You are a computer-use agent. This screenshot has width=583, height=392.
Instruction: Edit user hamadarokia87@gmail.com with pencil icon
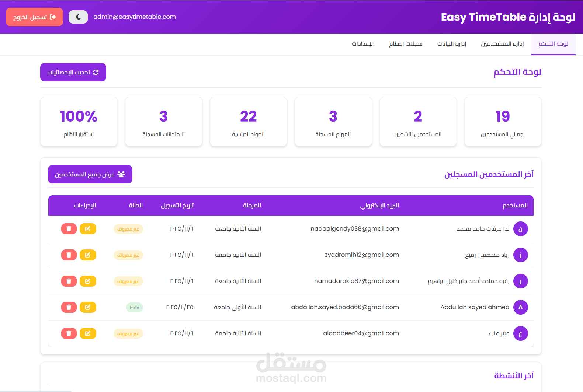coord(88,281)
